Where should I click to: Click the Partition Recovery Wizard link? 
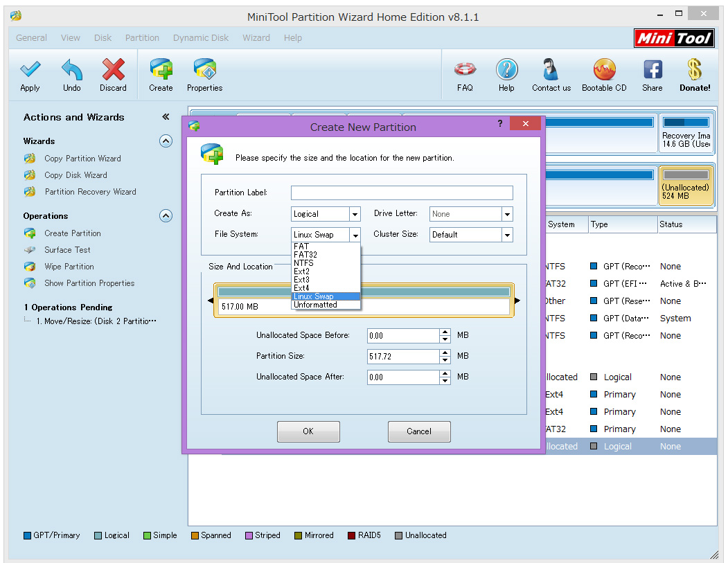click(x=91, y=192)
